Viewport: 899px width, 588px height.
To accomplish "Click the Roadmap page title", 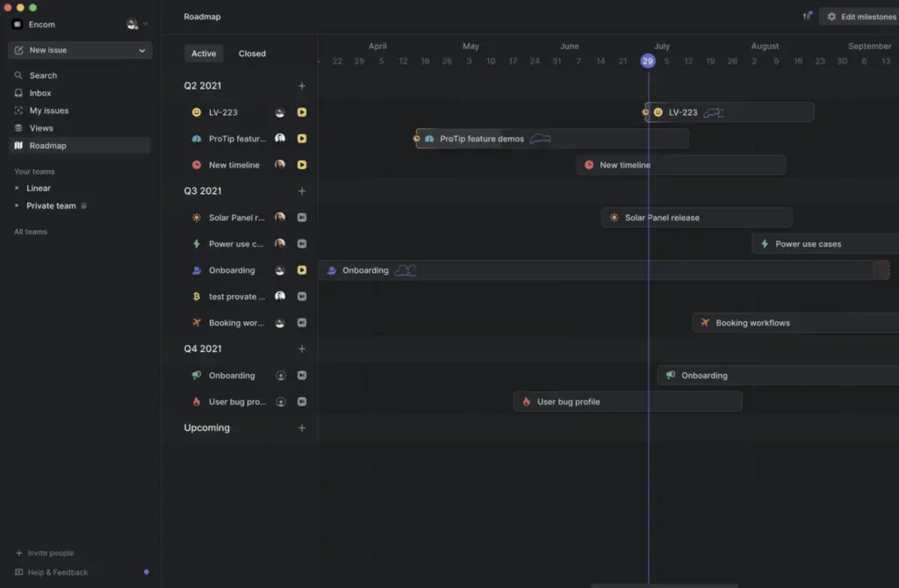I will [203, 17].
